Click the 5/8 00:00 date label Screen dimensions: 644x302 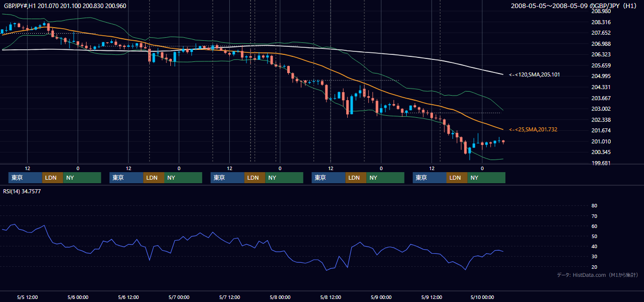pos(280,297)
